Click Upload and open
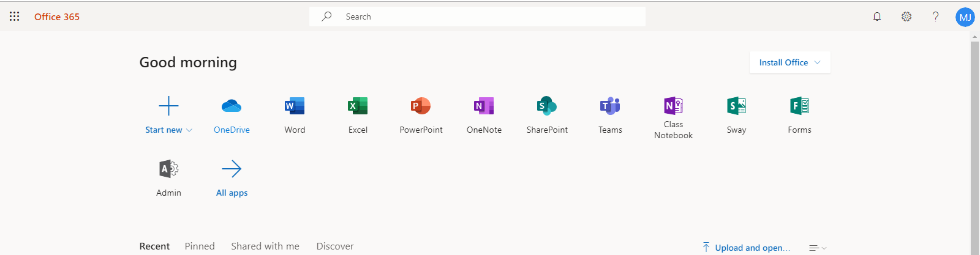Screen dimensions: 980x255 746,248
